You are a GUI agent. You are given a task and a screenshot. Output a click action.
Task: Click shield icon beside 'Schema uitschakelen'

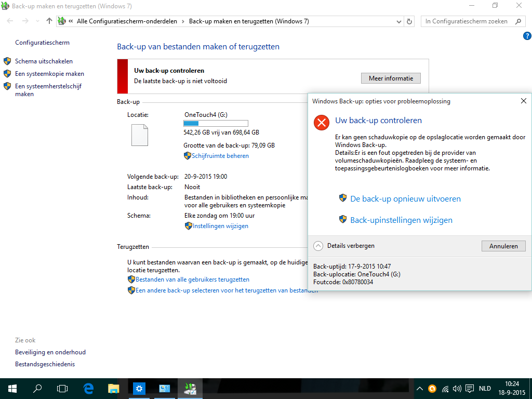tap(7, 61)
